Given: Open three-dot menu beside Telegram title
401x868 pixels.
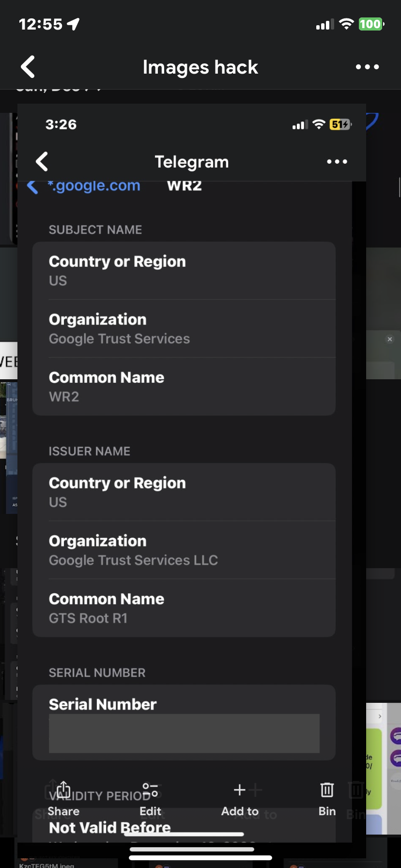Looking at the screenshot, I should point(337,162).
